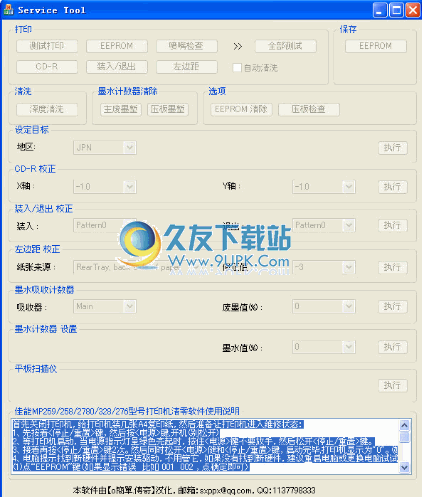The height and width of the screenshot is (497, 422).
Task: Click the EEPROM button in the 打印 group
Action: point(117,46)
